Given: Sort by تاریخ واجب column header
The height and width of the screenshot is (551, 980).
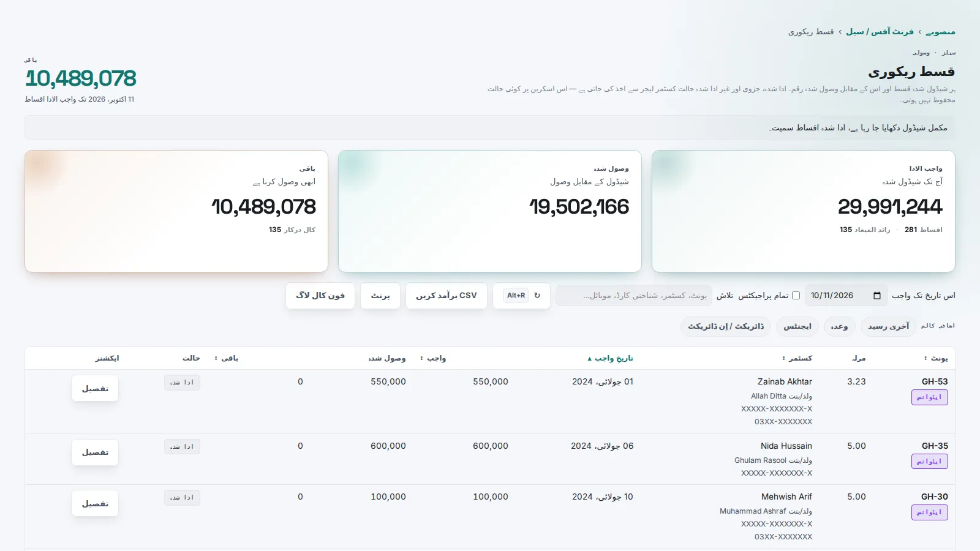Looking at the screenshot, I should pos(610,358).
